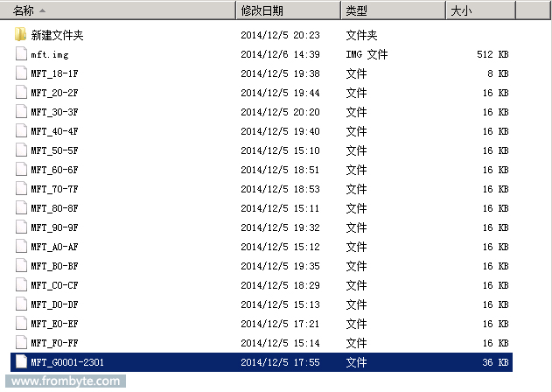Click the MFT_G0001-2301 file icon
Screen dimensions: 552x392
pos(21,361)
